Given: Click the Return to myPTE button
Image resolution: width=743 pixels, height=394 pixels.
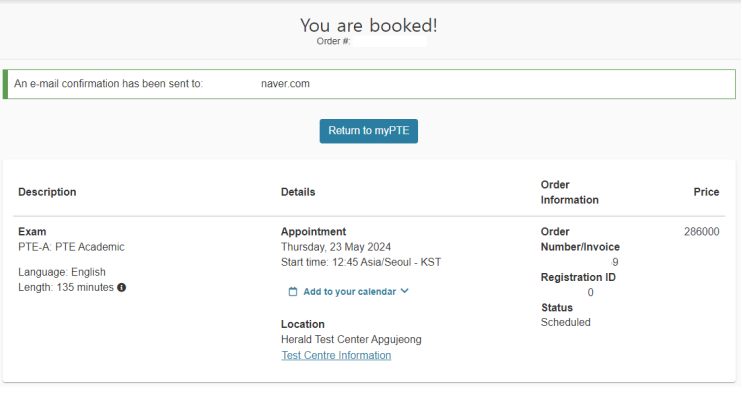Looking at the screenshot, I should (x=369, y=131).
